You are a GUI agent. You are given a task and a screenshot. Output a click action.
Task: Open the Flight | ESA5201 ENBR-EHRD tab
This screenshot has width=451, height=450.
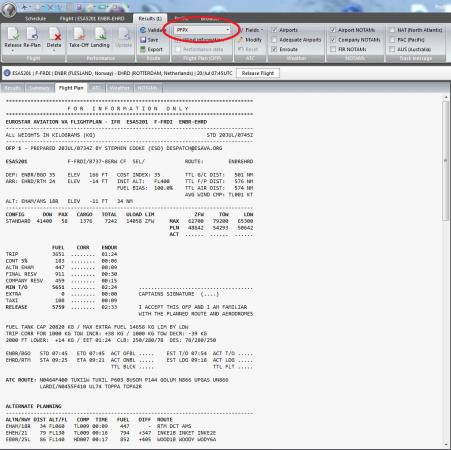(x=92, y=19)
